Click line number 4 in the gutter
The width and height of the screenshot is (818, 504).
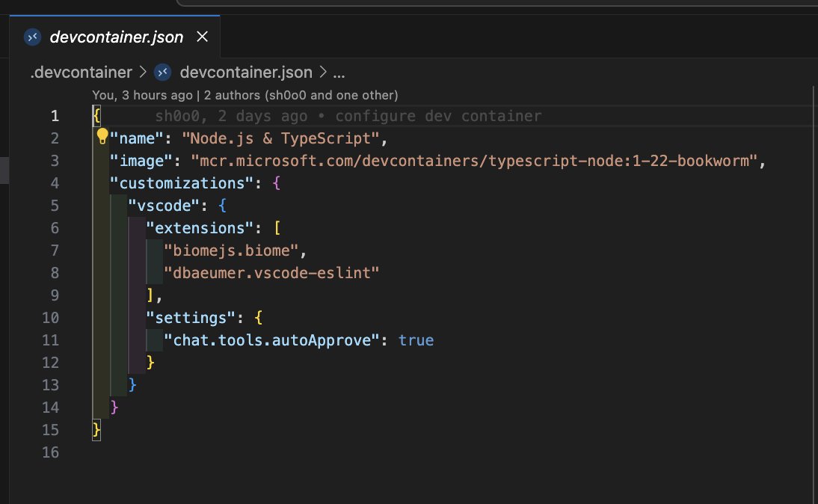(x=55, y=183)
